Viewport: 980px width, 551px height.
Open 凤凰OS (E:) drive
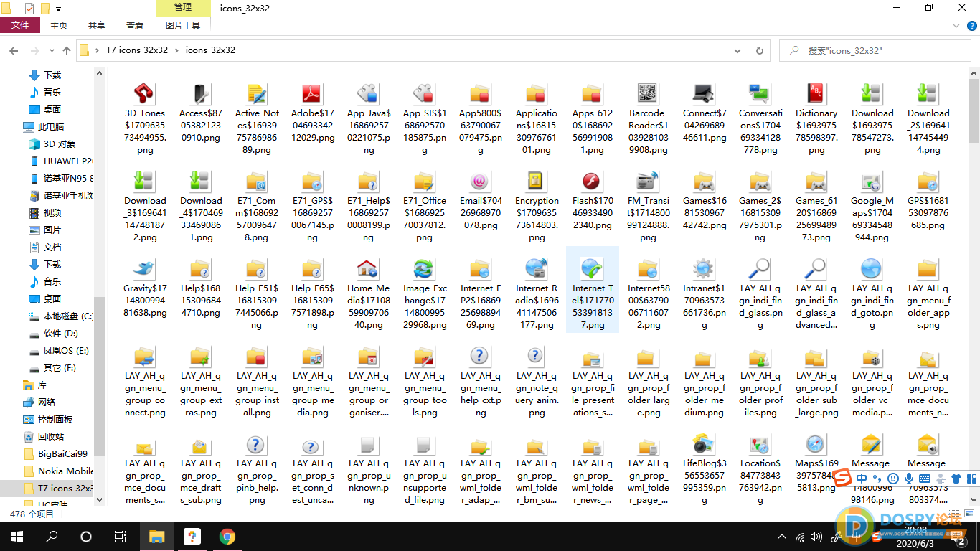[x=59, y=350]
